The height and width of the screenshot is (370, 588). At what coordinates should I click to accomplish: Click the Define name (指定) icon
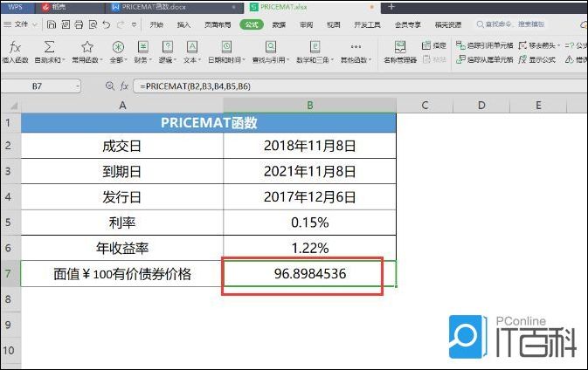click(426, 45)
